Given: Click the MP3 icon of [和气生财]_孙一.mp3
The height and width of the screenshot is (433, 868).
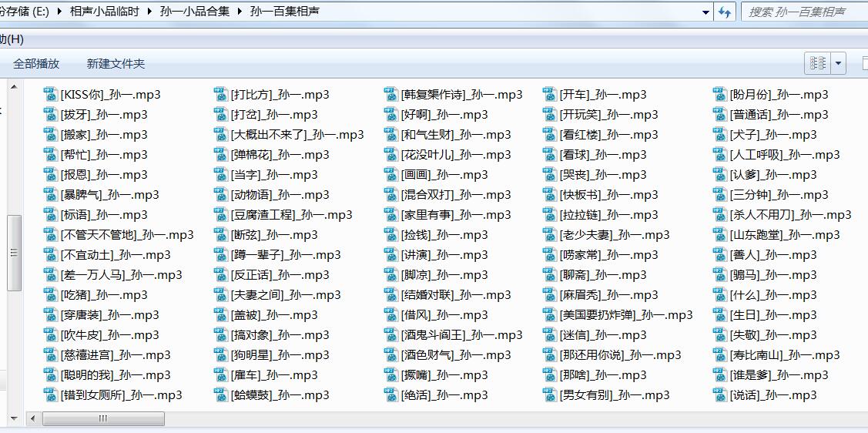Looking at the screenshot, I should click(391, 134).
